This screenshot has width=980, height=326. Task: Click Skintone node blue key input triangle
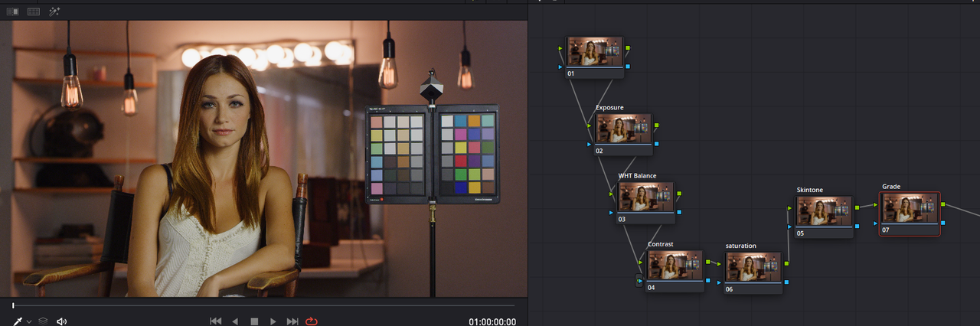click(x=791, y=226)
